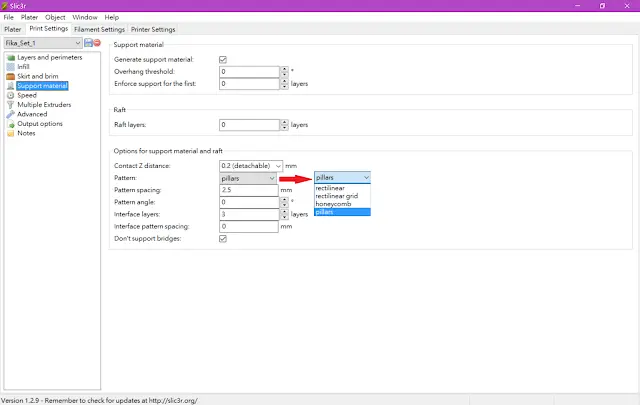Click the Infill category icon
The image size is (640, 405).
(x=11, y=67)
